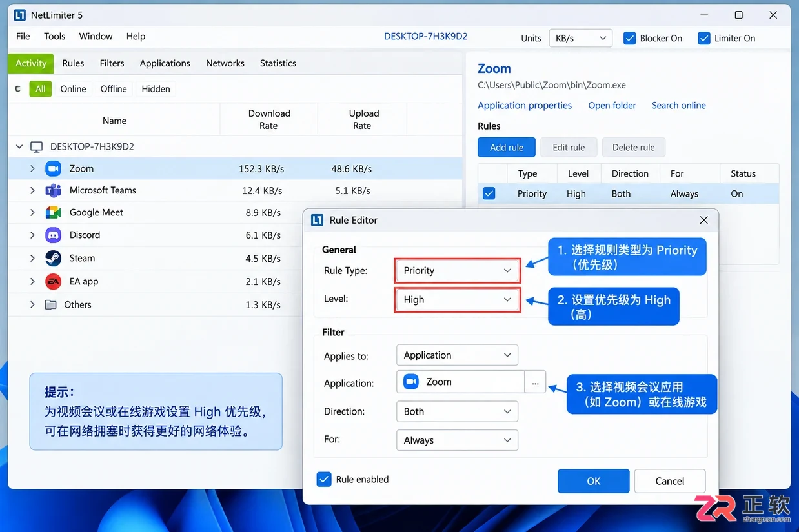Image resolution: width=799 pixels, height=532 pixels.
Task: Select the Online filter toggle
Action: [73, 89]
